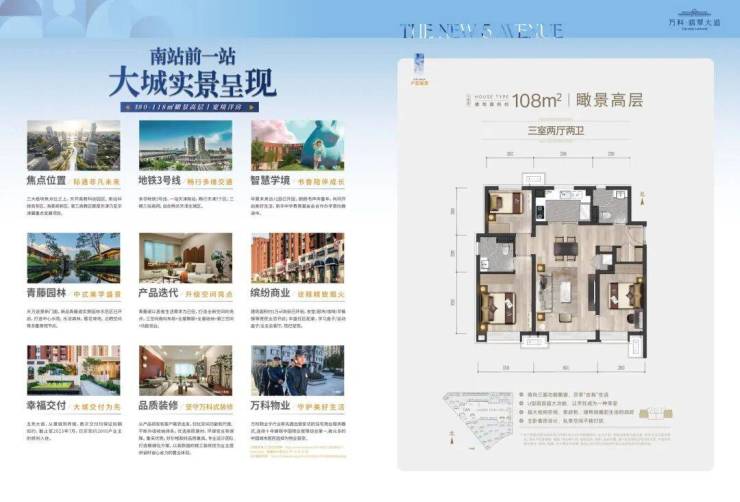Click the gold subtitle beside 产品迭代

click(x=210, y=294)
